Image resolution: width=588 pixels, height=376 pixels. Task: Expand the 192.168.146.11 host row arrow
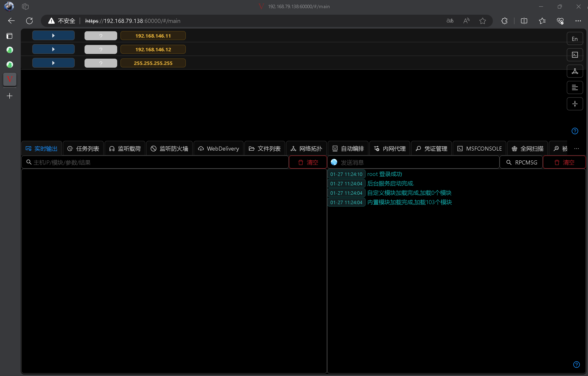pos(53,36)
